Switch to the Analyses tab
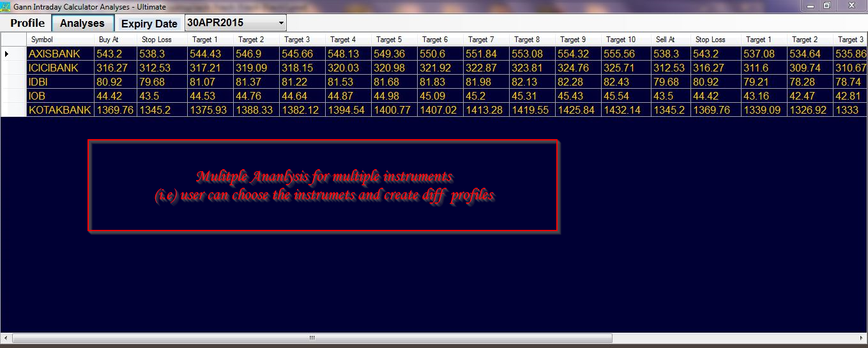This screenshot has width=868, height=348. coord(82,23)
